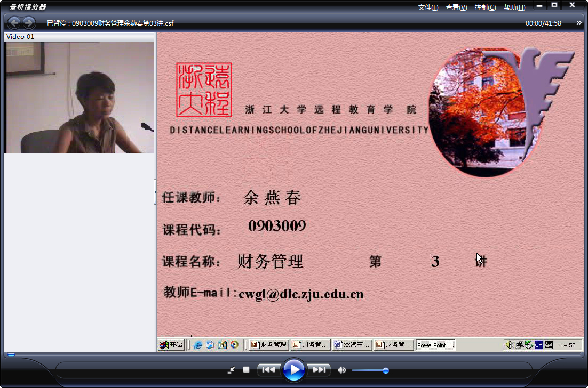This screenshot has width=588, height=388.
Task: Click the green tray device icon
Action: pyautogui.click(x=529, y=344)
